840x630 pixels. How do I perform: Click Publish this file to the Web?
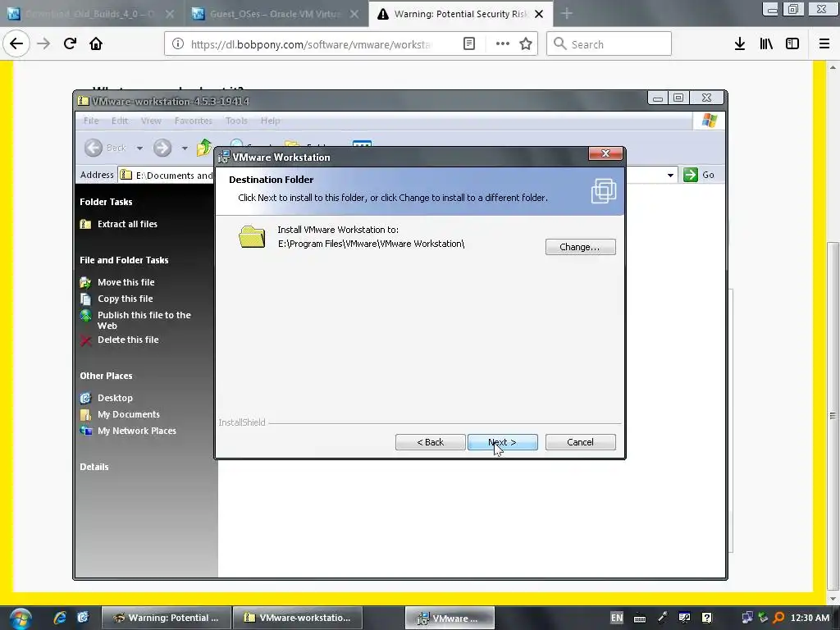click(144, 321)
